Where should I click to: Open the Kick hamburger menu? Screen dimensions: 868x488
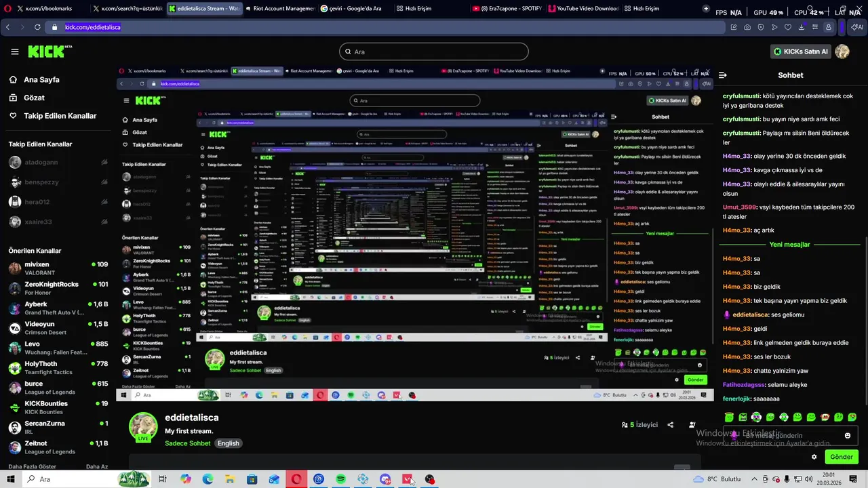[x=14, y=52]
